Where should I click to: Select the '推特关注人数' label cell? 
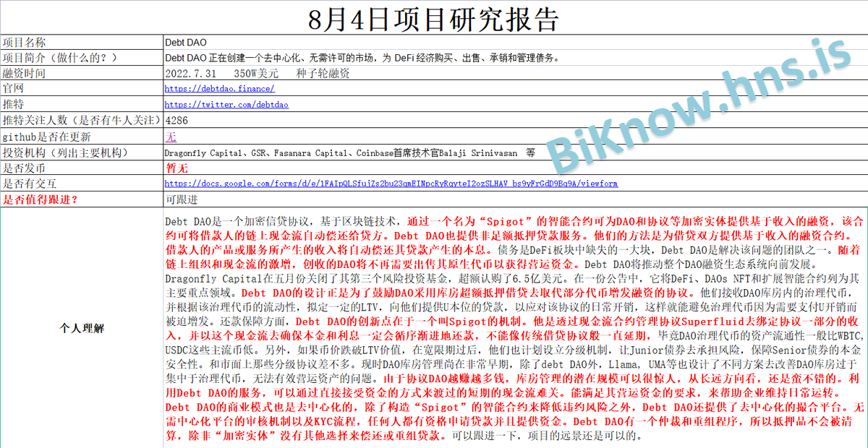click(x=82, y=121)
